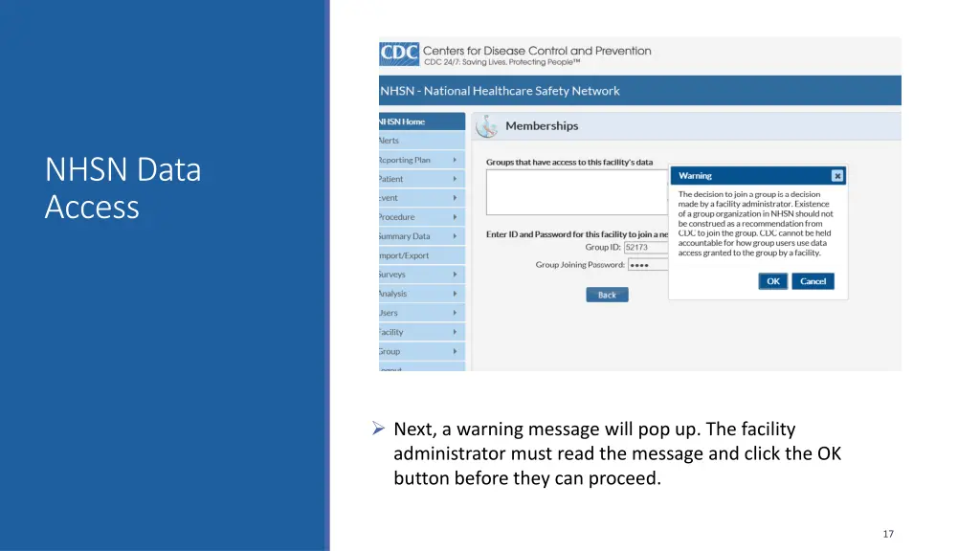Expand Procedure submenu arrow
The height and width of the screenshot is (551, 980).
point(455,217)
